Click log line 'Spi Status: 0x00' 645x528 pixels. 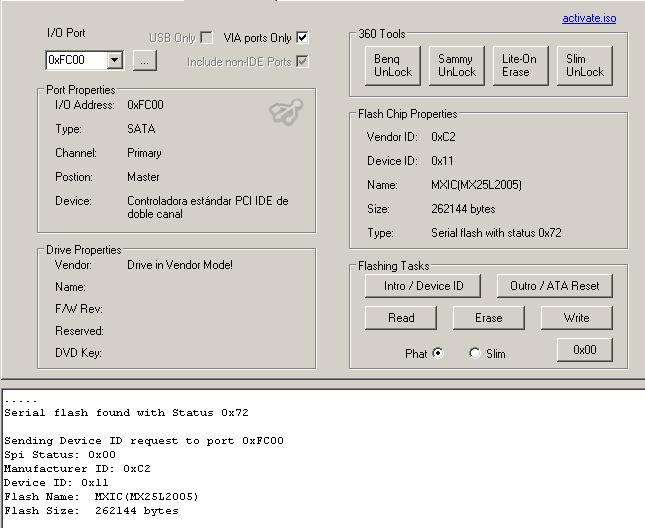point(60,455)
